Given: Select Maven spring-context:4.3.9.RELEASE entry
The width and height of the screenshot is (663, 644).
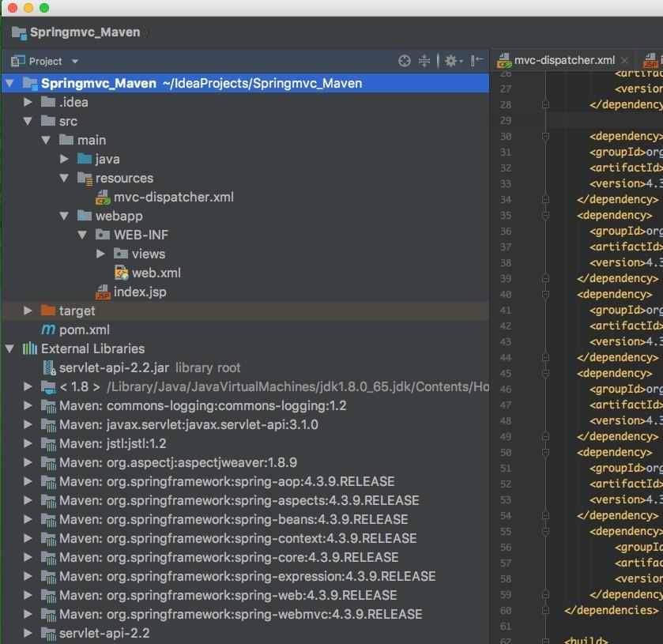Looking at the screenshot, I should coord(238,538).
